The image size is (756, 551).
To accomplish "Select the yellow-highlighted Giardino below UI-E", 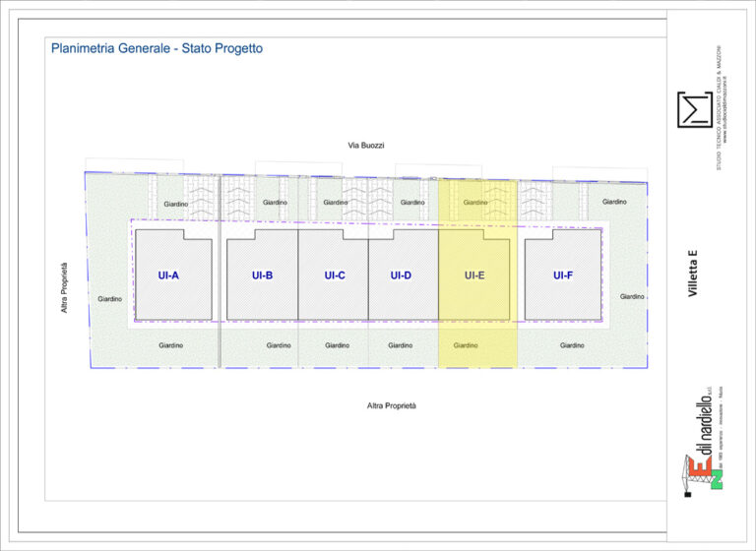I will tap(466, 345).
